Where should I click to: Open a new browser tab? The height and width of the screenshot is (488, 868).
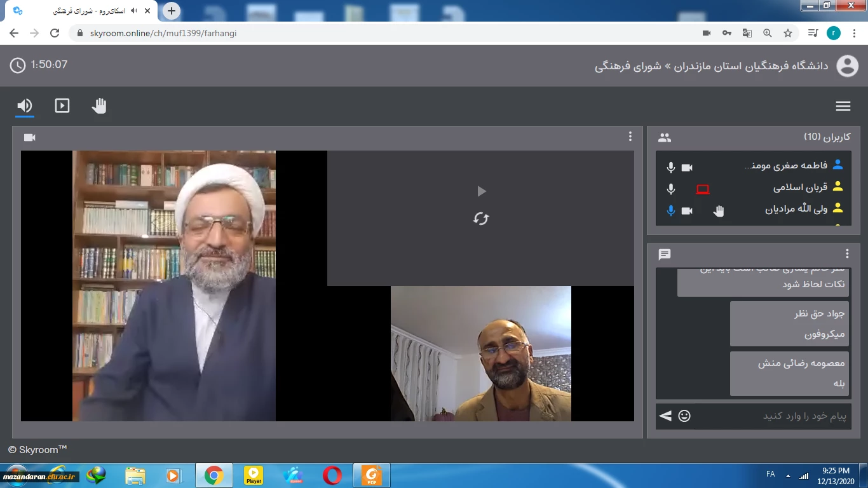[172, 11]
